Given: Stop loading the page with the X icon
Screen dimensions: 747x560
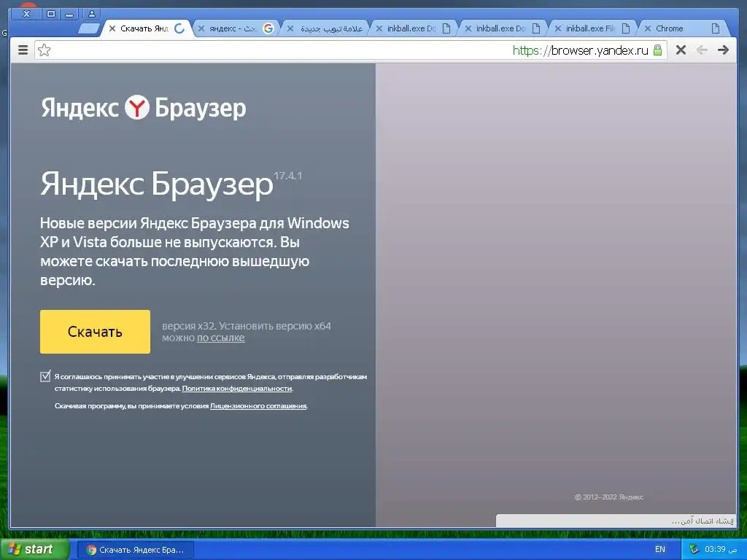Looking at the screenshot, I should [x=681, y=50].
